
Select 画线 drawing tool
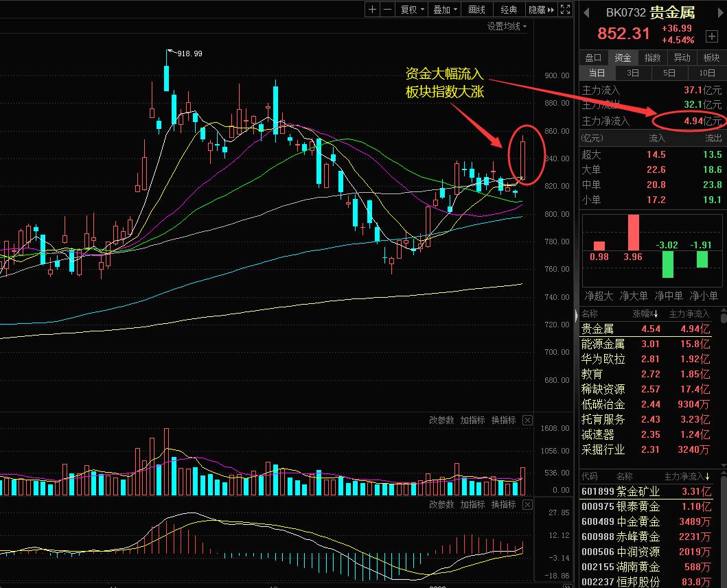click(x=476, y=10)
